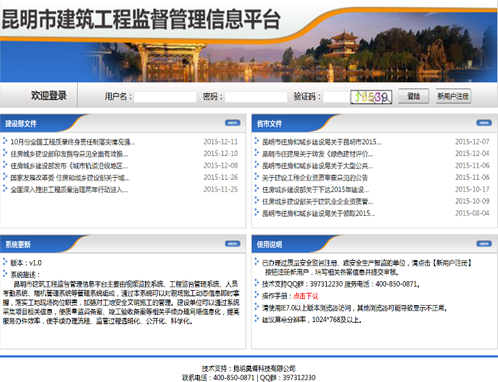Click the date 2015-12-11

pyautogui.click(x=221, y=142)
